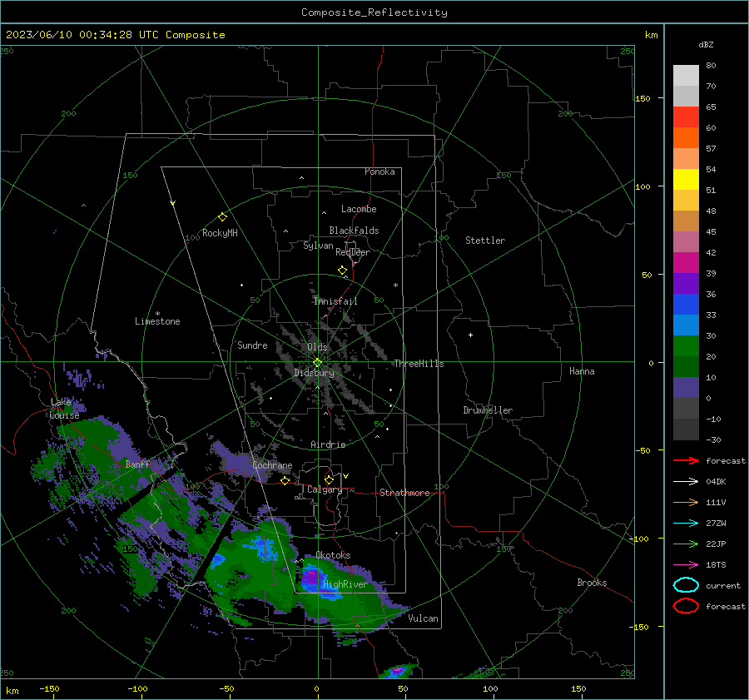Viewport: 749px width, 700px height.
Task: Click the orange 111V arrow icon
Action: click(686, 502)
